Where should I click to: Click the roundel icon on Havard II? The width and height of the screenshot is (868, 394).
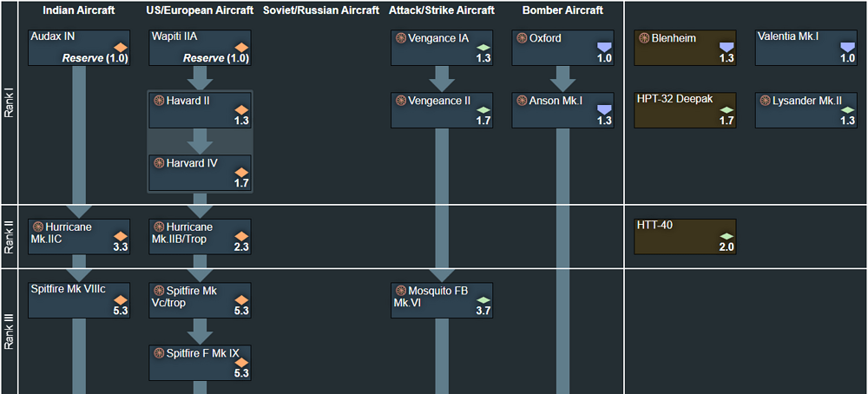(159, 102)
